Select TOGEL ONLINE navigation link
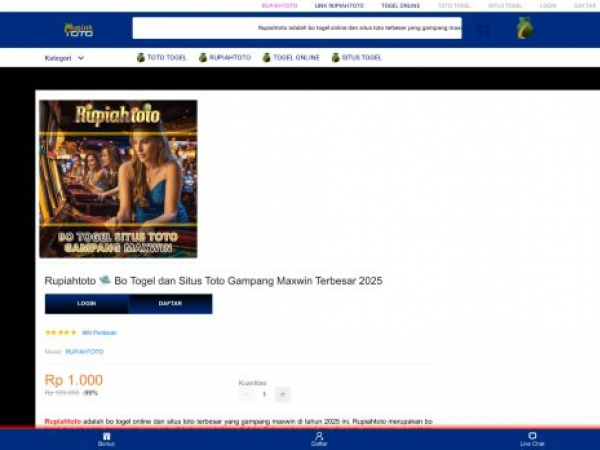The height and width of the screenshot is (450, 600). click(x=296, y=57)
